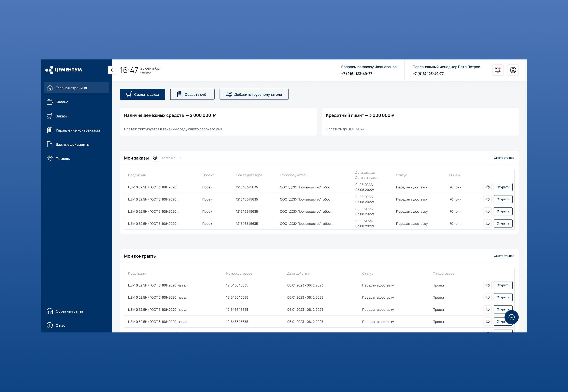Click the Отследить ТС tracking icon

[155, 158]
